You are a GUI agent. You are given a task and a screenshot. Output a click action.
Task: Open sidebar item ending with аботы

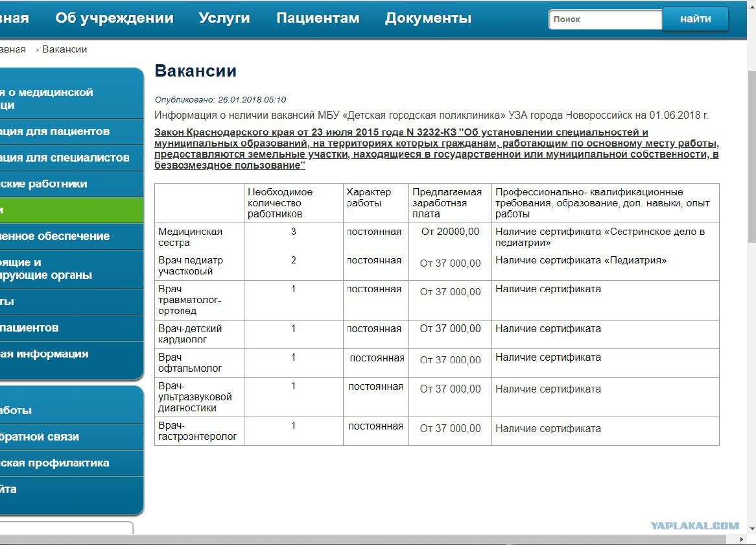(x=71, y=410)
